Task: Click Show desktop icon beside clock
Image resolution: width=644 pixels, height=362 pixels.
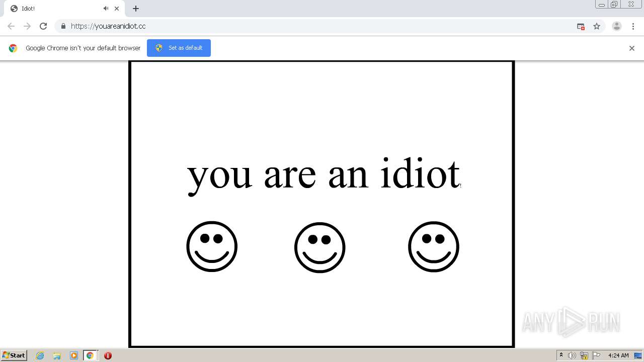Action: 638,355
